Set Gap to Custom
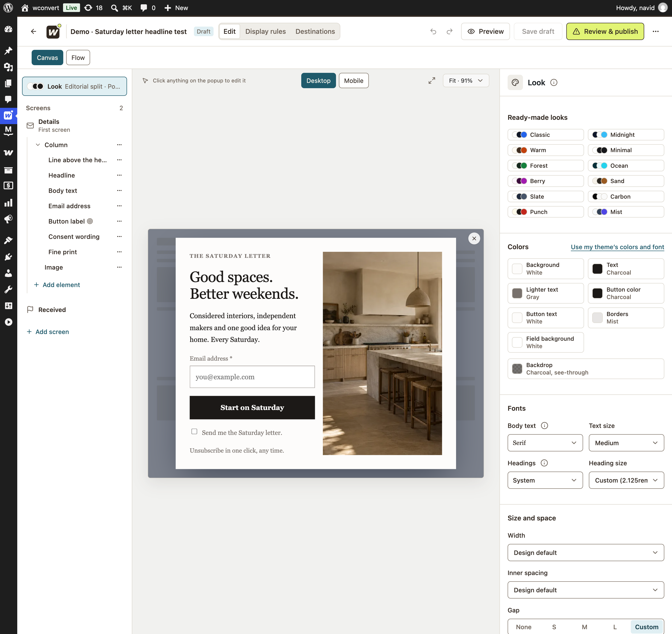Image resolution: width=672 pixels, height=634 pixels. (647, 627)
